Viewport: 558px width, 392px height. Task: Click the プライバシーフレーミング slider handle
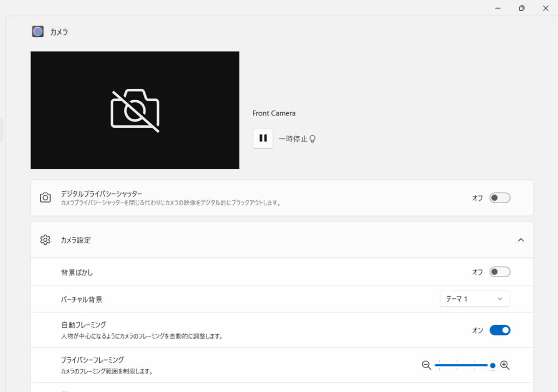pyautogui.click(x=493, y=365)
